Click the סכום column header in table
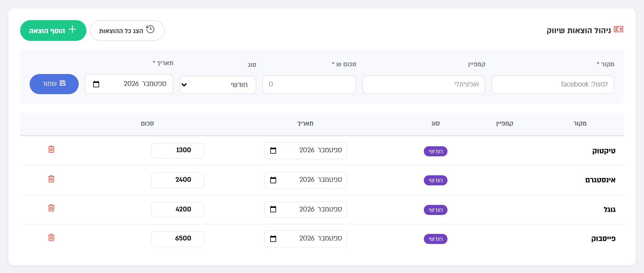The width and height of the screenshot is (644, 273). (x=147, y=123)
